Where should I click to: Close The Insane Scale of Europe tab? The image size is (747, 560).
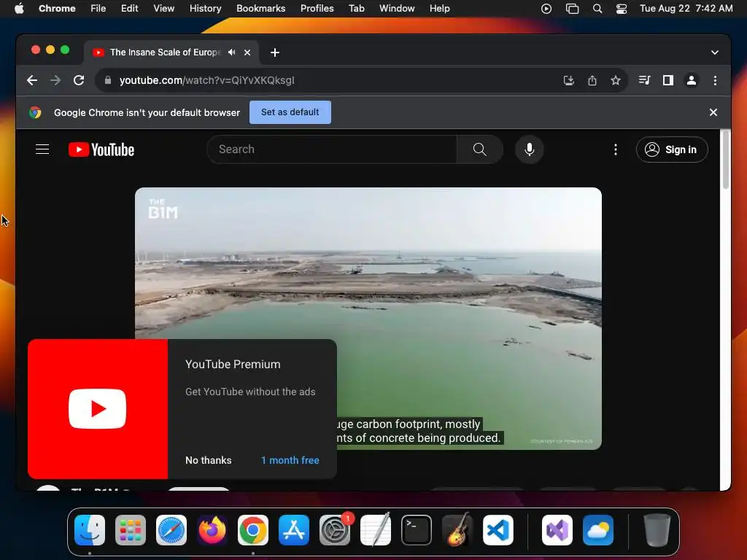[x=247, y=52]
